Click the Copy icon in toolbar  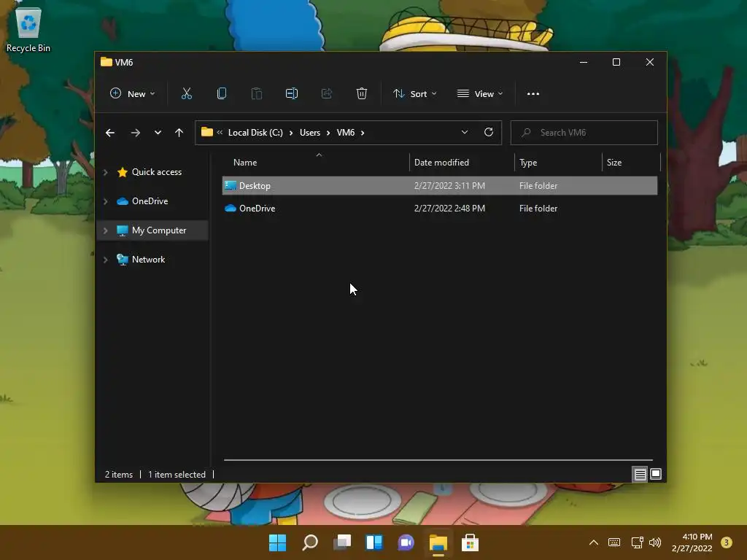[222, 94]
